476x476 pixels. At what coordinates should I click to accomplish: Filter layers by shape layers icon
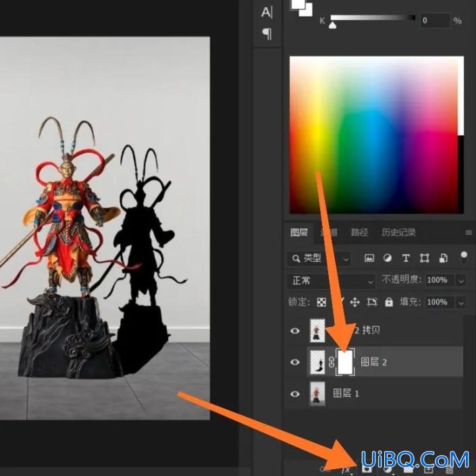pyautogui.click(x=424, y=259)
